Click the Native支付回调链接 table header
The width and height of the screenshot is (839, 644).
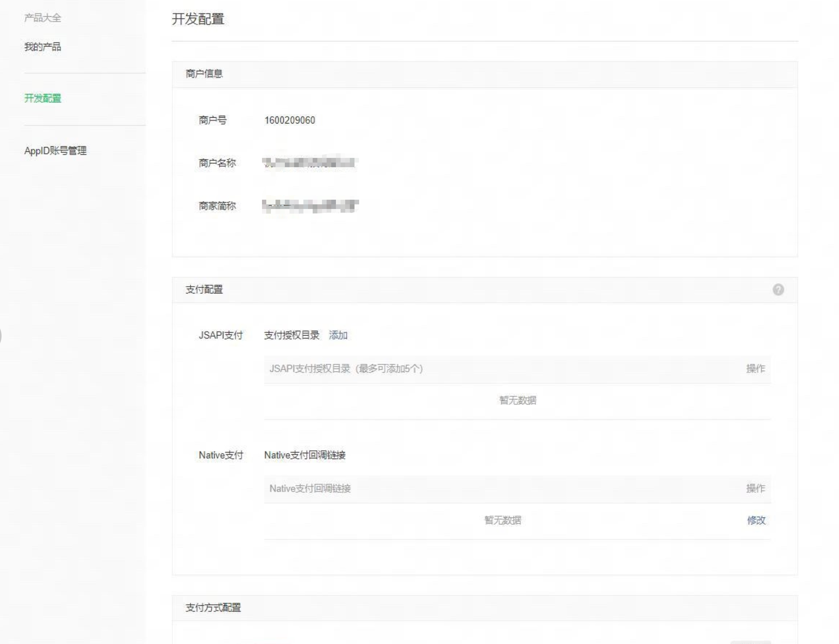point(310,488)
